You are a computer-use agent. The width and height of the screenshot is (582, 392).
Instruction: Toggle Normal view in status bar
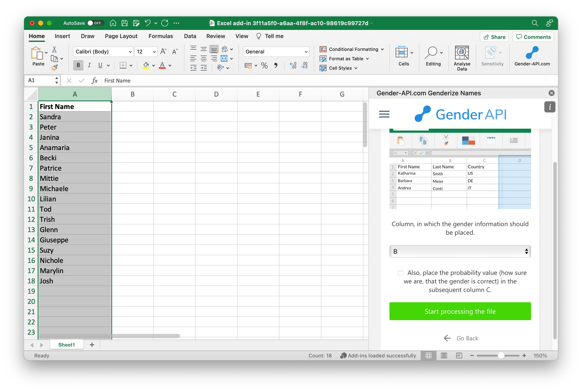point(428,355)
